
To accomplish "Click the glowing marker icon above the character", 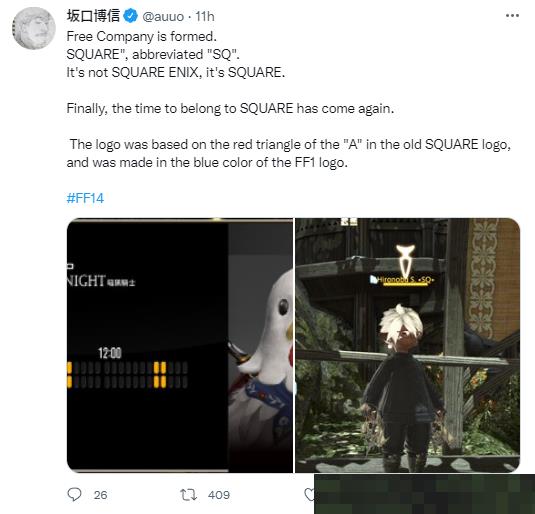I will 405,260.
